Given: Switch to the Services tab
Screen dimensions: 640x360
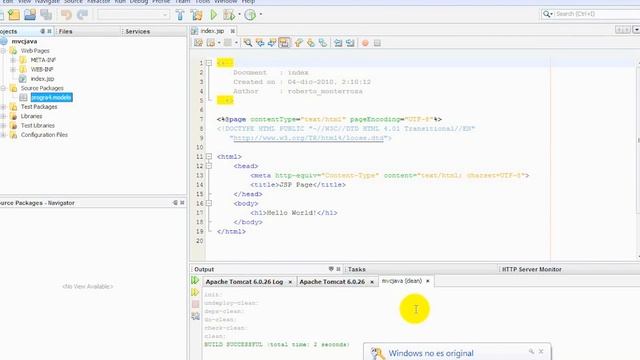Looking at the screenshot, I should coord(138,31).
